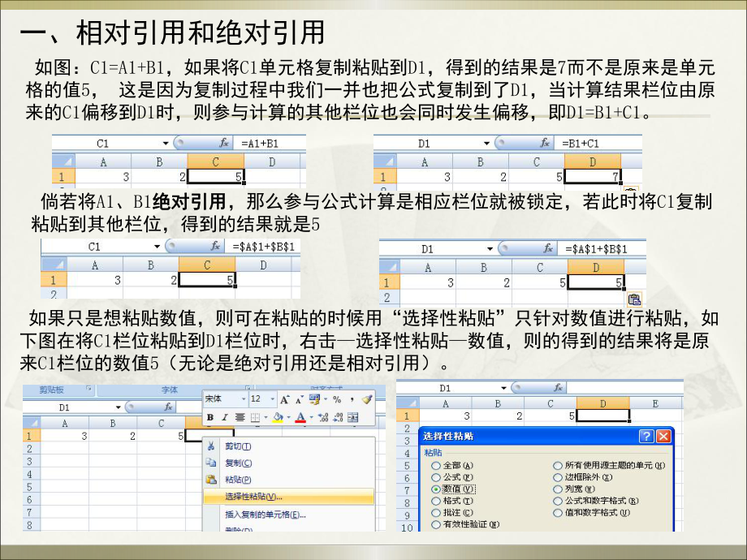Image resolution: width=747 pixels, height=560 pixels.
Task: Select the 全部 paste option
Action: coord(435,466)
